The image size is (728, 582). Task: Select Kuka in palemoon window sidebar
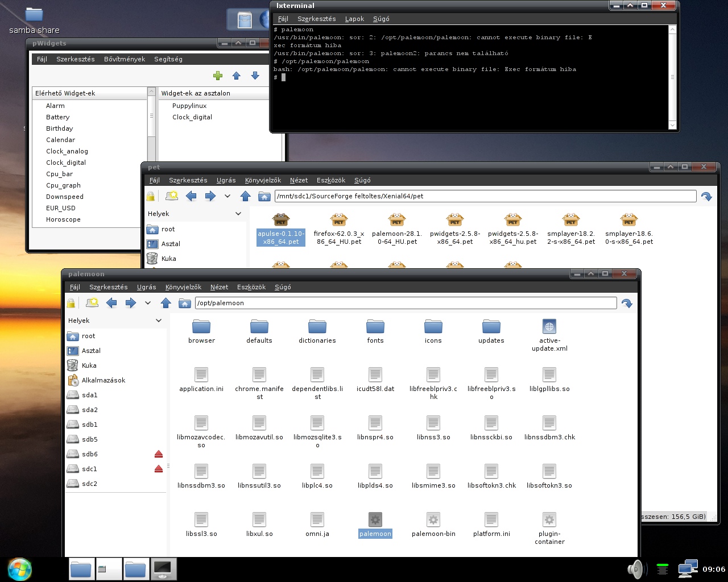[89, 365]
